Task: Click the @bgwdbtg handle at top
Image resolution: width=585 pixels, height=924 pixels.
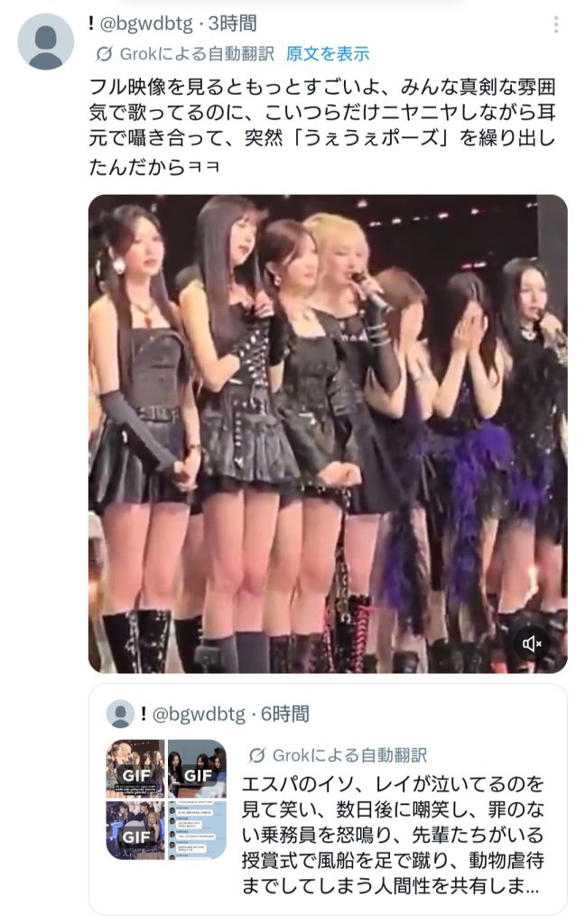Action: tap(146, 23)
